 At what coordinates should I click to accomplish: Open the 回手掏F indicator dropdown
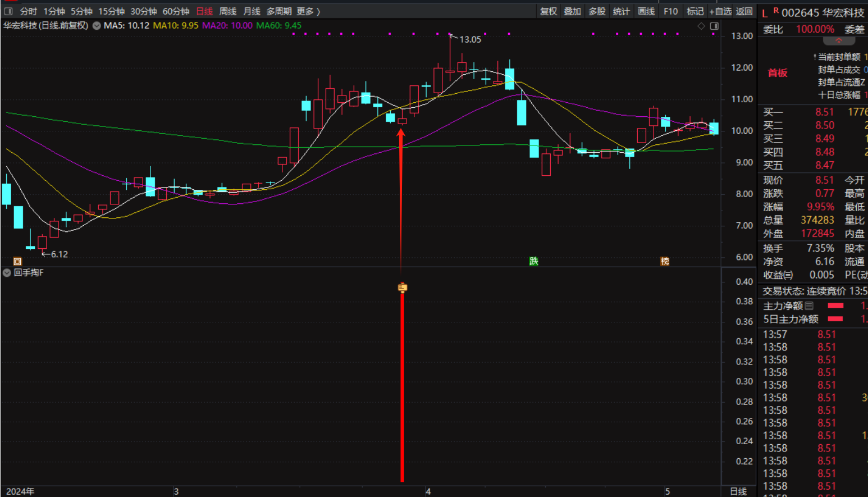pyautogui.click(x=7, y=273)
